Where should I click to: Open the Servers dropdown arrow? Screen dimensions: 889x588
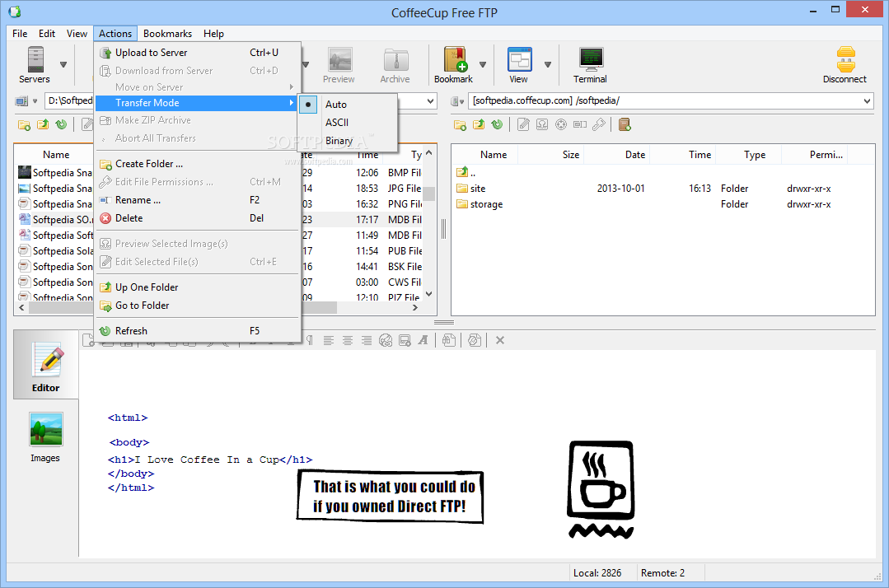tap(63, 64)
